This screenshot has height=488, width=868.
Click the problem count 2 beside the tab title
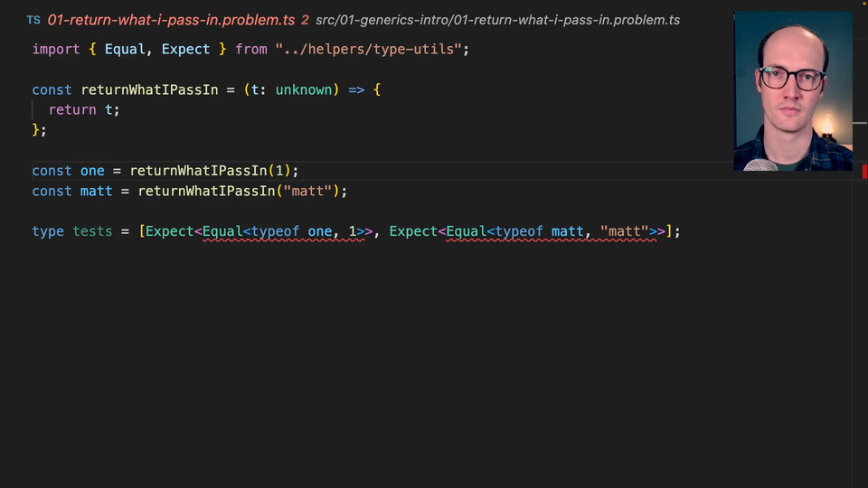(305, 20)
